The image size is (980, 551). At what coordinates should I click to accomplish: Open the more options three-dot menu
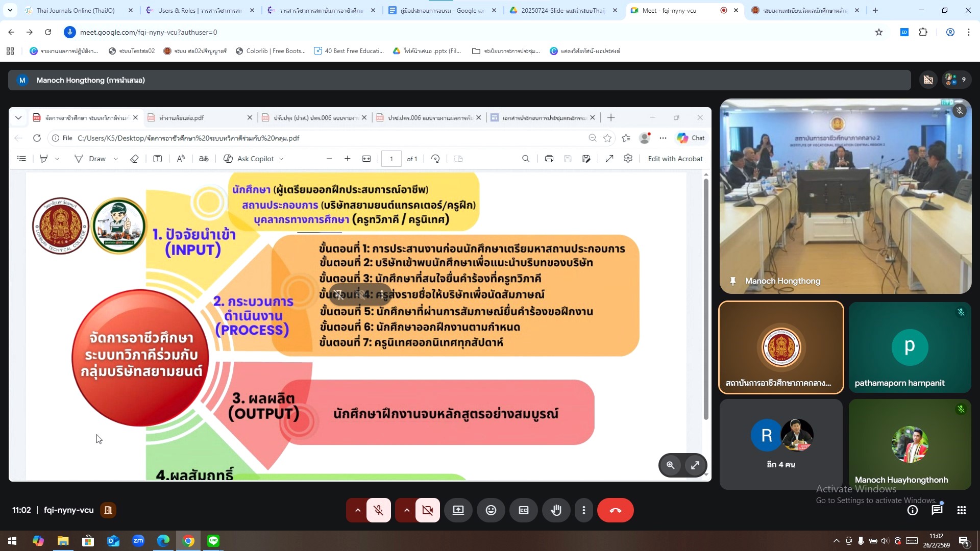tap(583, 510)
